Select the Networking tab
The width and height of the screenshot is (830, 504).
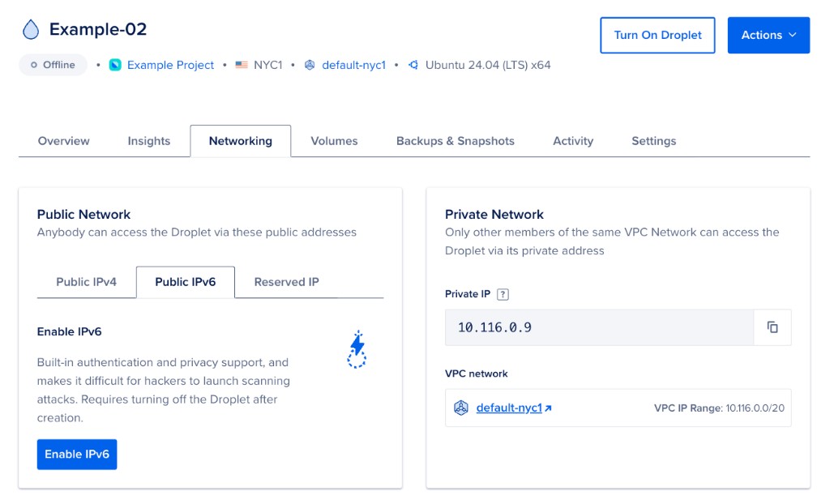(240, 141)
